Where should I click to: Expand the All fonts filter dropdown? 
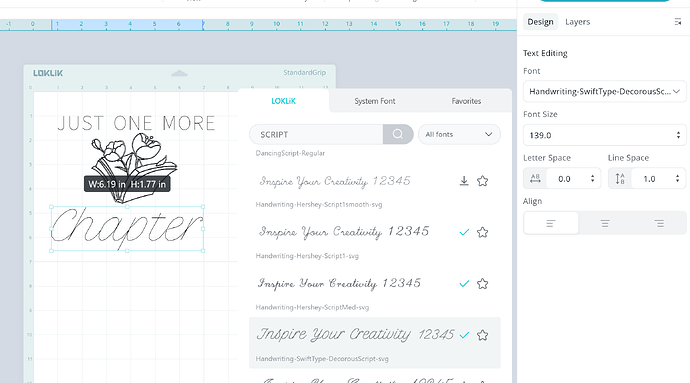tap(459, 134)
